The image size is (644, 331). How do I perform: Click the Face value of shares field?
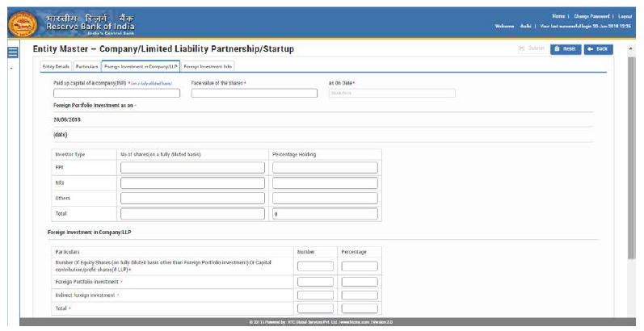(x=254, y=93)
